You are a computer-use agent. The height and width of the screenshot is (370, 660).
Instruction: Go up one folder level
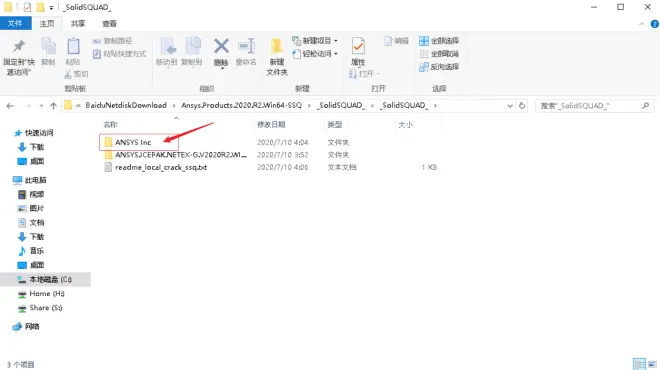click(53, 106)
